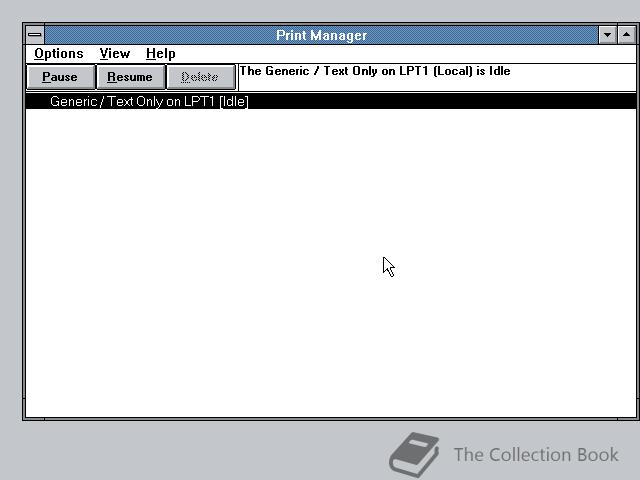The image size is (640, 480).
Task: Resume the selected printer
Action: coord(130,77)
